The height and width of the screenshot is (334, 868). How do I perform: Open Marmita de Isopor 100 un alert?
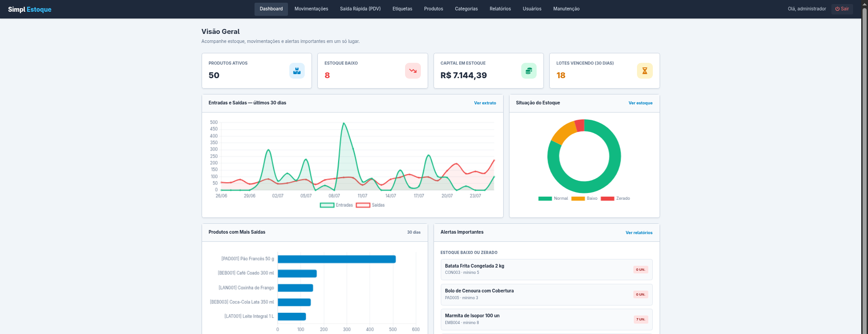tap(547, 320)
